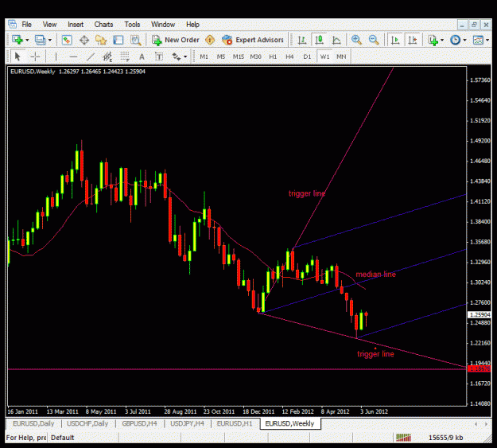Select the M15 timeframe button

point(239,56)
